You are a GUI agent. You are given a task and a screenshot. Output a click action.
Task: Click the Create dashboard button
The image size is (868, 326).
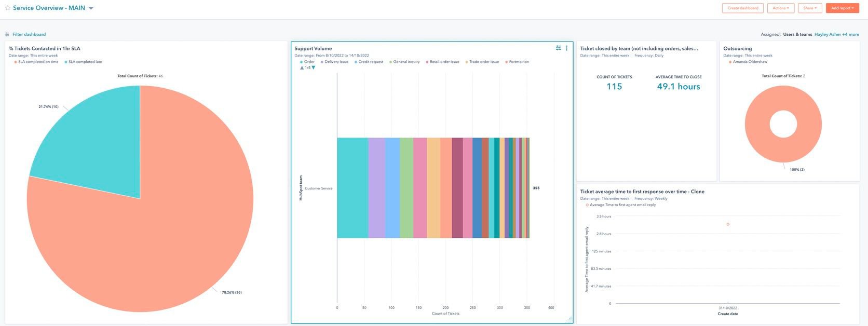point(742,8)
